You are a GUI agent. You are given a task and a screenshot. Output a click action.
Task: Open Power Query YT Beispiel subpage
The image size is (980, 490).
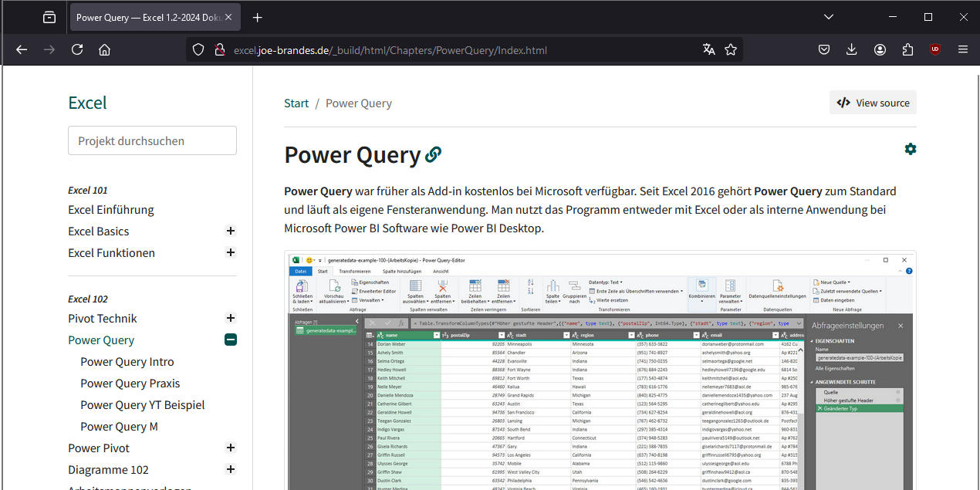[x=143, y=405]
